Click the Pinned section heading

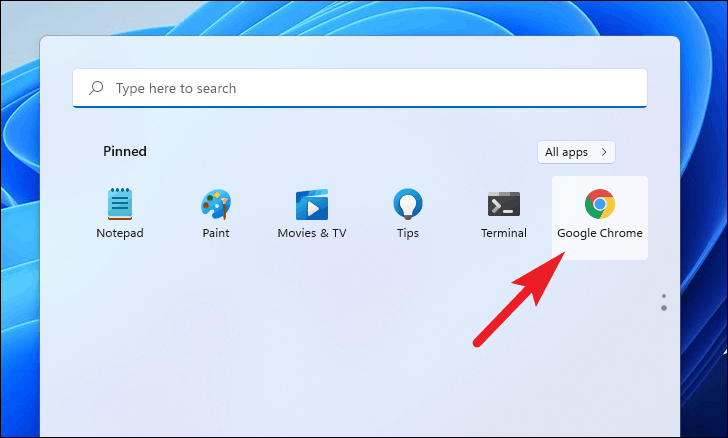point(124,151)
